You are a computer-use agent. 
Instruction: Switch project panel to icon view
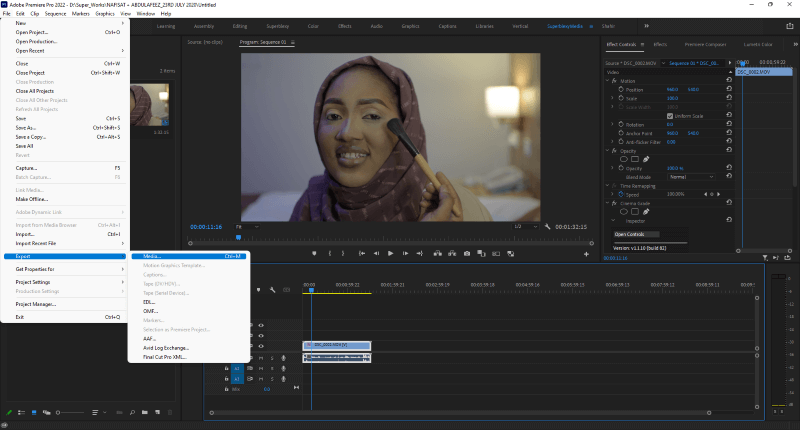(x=34, y=412)
